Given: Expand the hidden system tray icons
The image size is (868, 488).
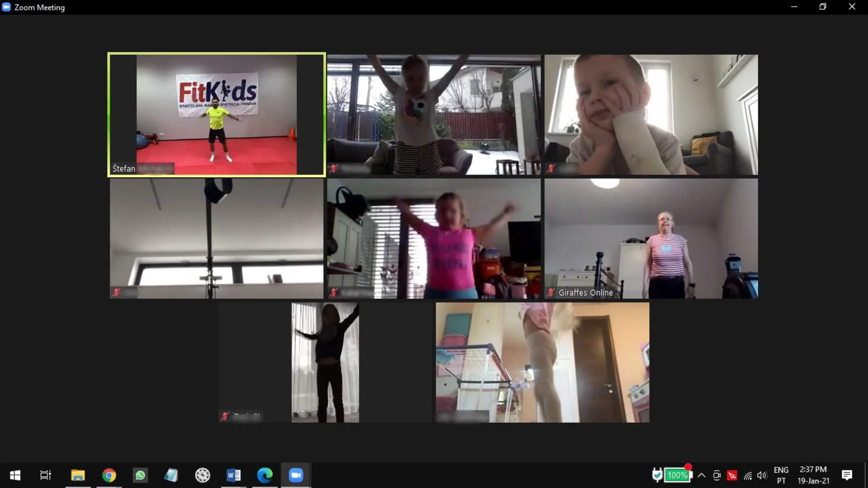Looking at the screenshot, I should [x=702, y=475].
